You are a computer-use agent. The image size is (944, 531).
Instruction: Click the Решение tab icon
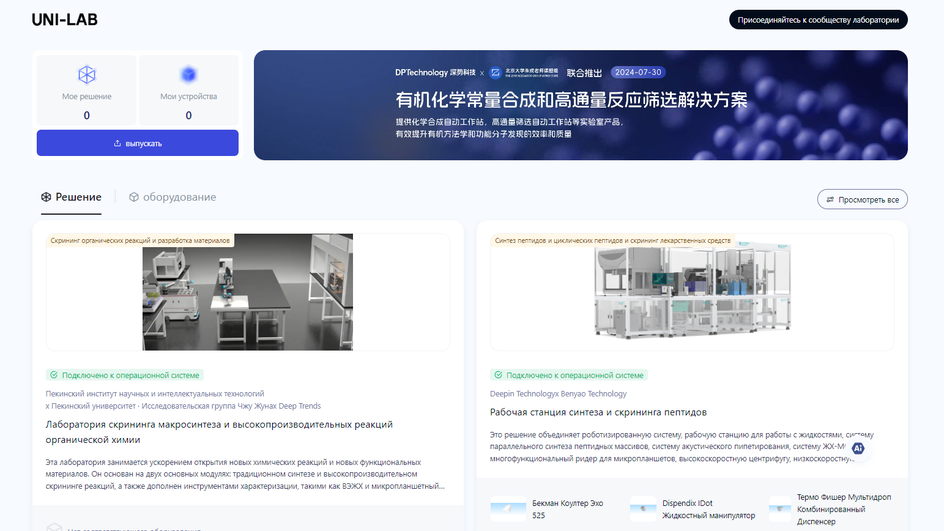(x=46, y=197)
